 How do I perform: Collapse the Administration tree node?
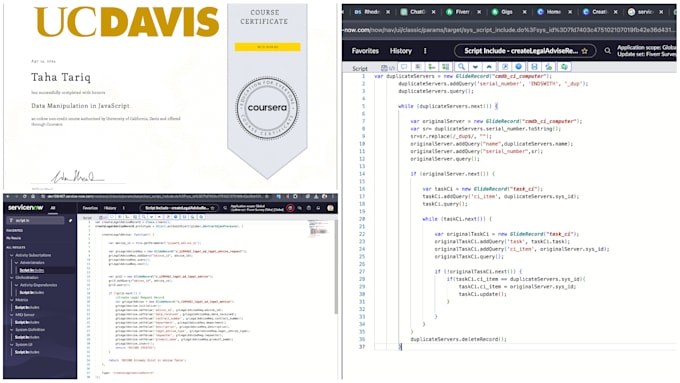point(16,262)
